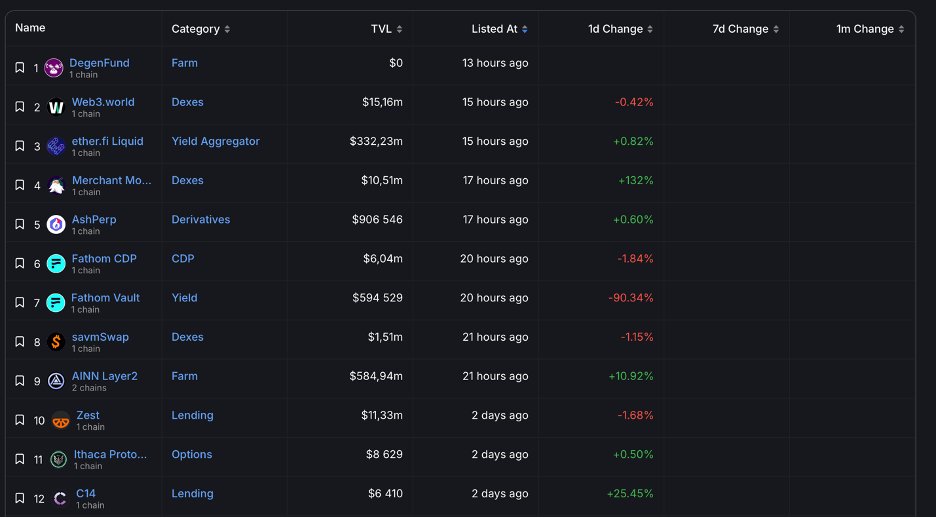The width and height of the screenshot is (936, 518).
Task: Click the DegenFund protocol logo icon
Action: point(54,68)
